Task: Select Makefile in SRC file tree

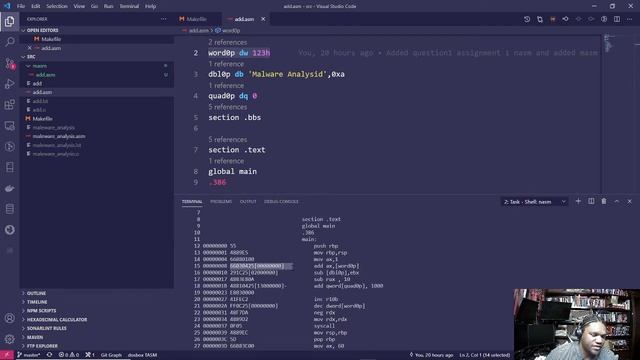Action: coord(42,119)
